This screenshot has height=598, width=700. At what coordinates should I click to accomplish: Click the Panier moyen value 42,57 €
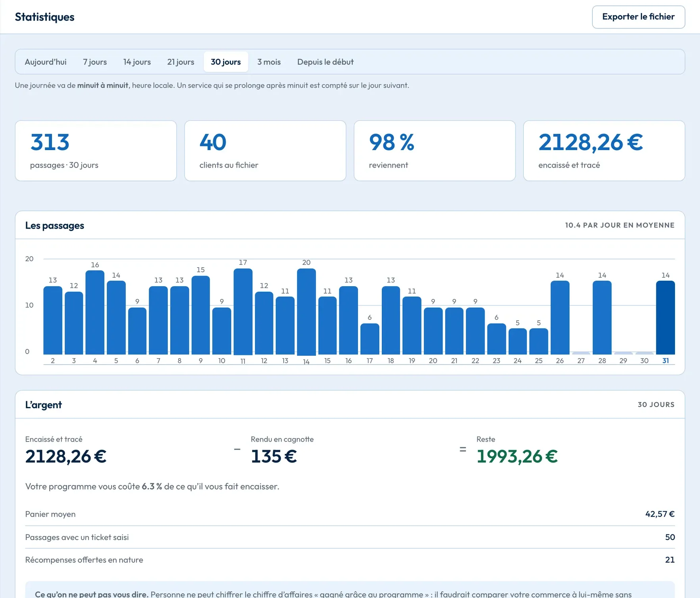660,514
